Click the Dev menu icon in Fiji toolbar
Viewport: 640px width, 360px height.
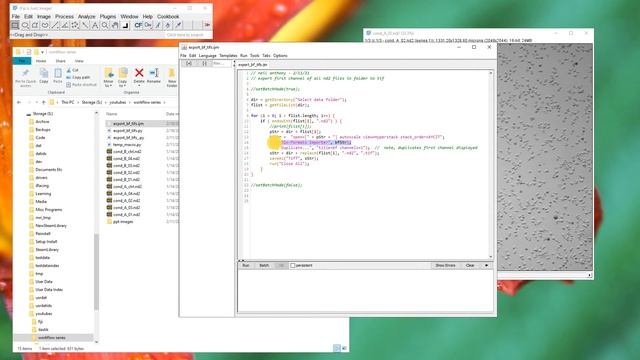coord(148,25)
